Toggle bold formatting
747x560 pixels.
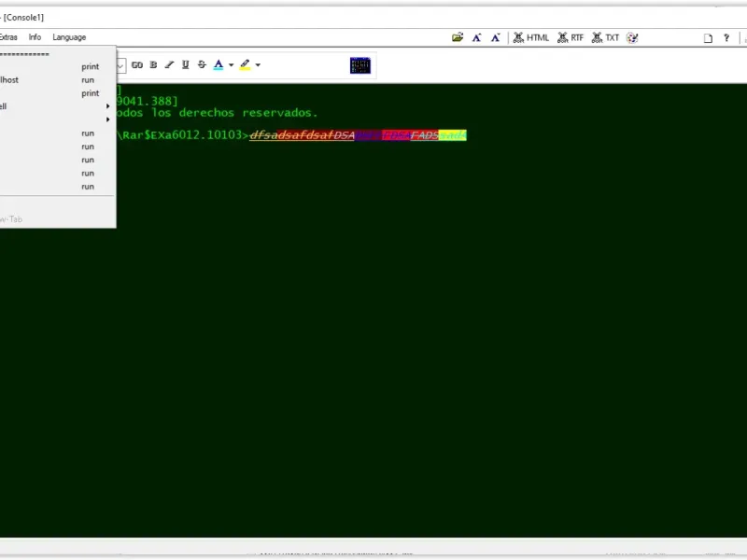click(153, 64)
